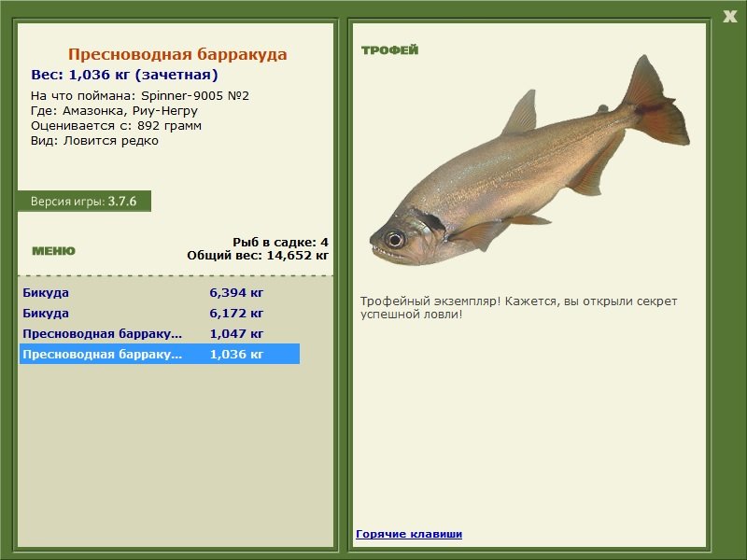747x560 pixels.
Task: Open the Горячие клавиши link
Action: coord(409,534)
